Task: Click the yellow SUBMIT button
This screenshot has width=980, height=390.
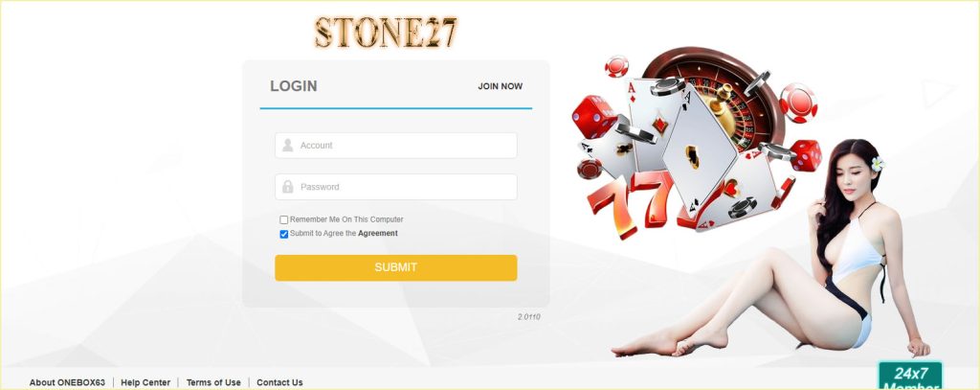Action: pos(395,267)
